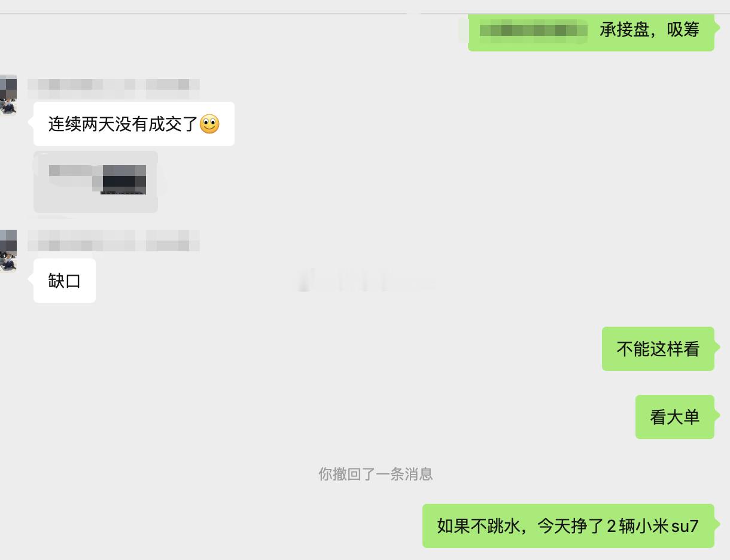
Task: Open avatar beside the 缺口 message
Action: click(x=8, y=251)
